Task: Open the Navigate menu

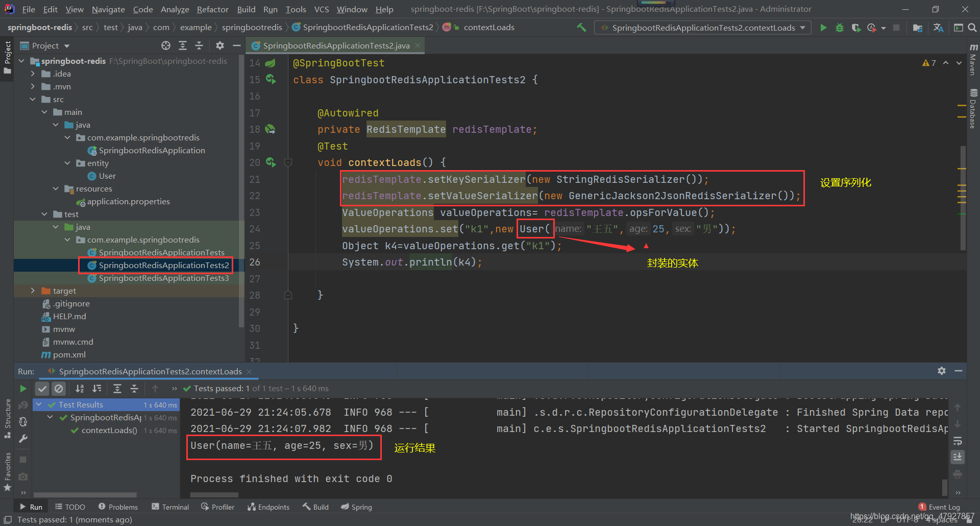Action: [x=108, y=9]
